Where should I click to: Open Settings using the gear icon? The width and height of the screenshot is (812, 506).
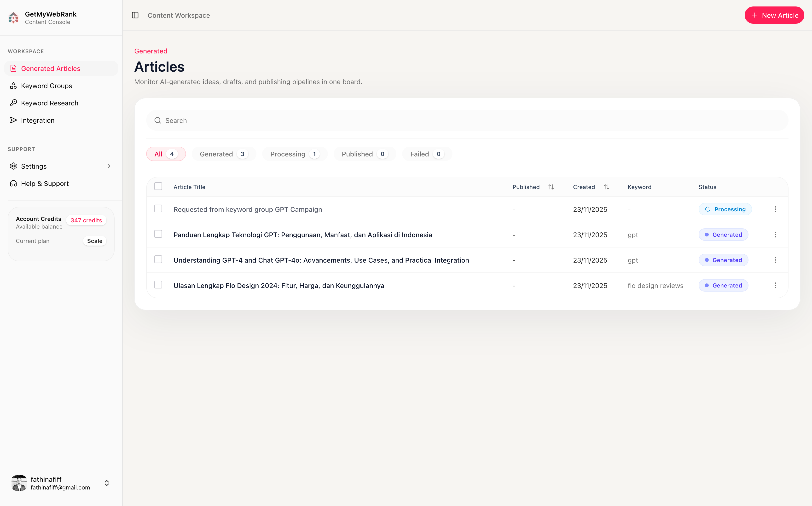click(x=13, y=166)
